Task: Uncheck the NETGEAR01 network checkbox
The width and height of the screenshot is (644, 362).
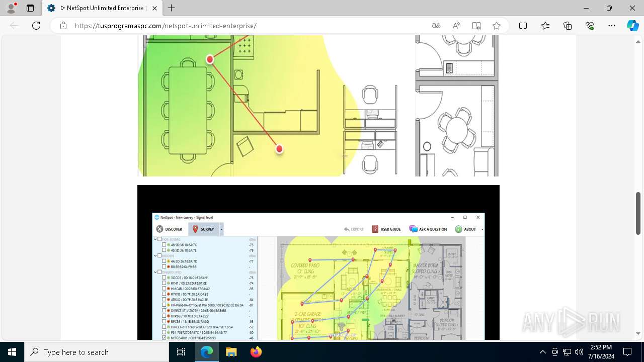Action: [164, 338]
